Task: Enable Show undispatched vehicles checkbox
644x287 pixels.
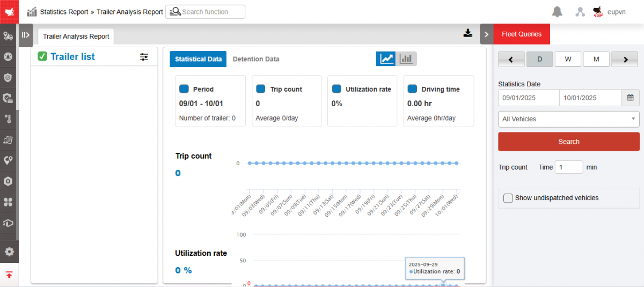Action: pos(508,198)
